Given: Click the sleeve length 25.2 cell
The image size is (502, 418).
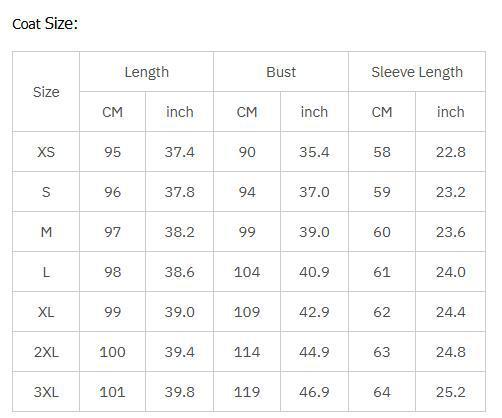Looking at the screenshot, I should pyautogui.click(x=451, y=392).
